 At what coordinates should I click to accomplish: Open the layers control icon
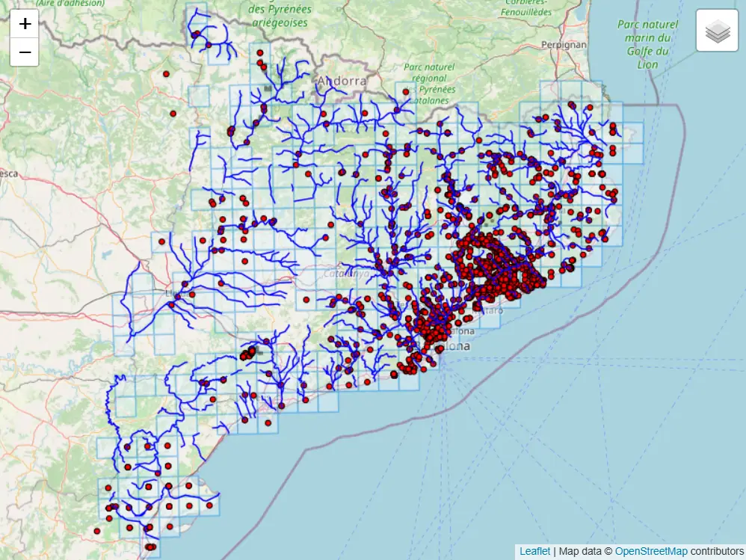(715, 30)
